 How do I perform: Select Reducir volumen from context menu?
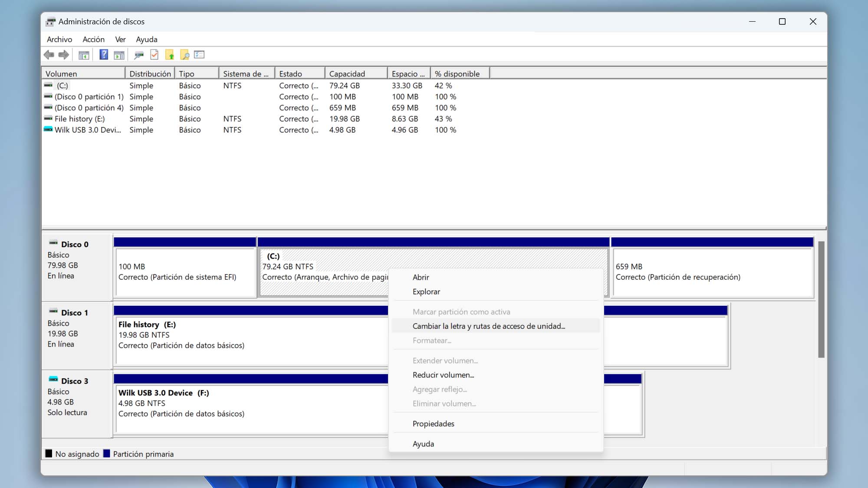pos(443,375)
